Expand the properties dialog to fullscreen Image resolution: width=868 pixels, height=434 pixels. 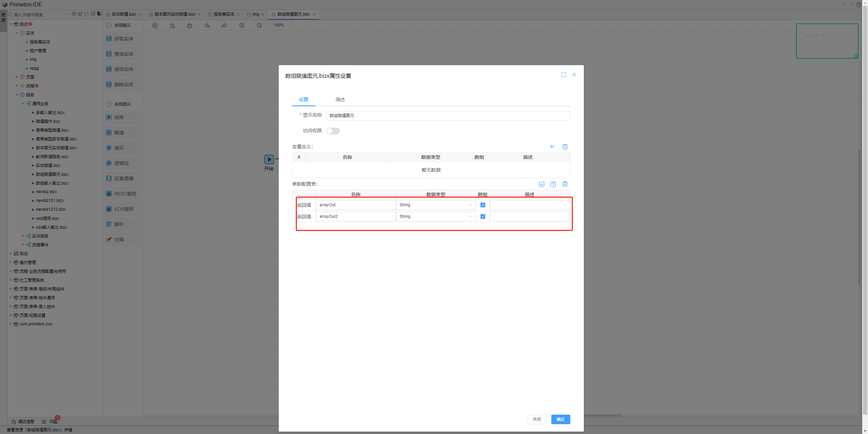click(x=564, y=75)
